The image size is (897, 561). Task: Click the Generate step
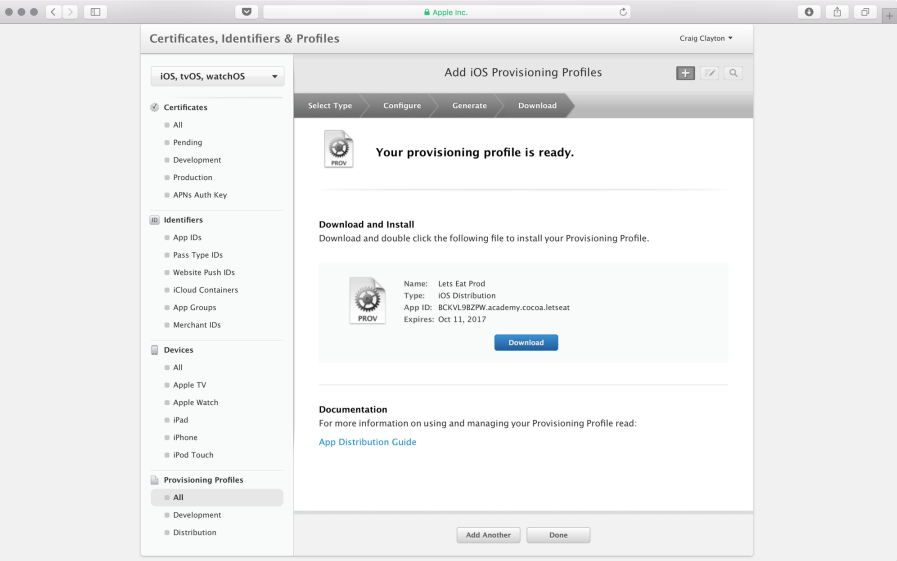pos(470,105)
